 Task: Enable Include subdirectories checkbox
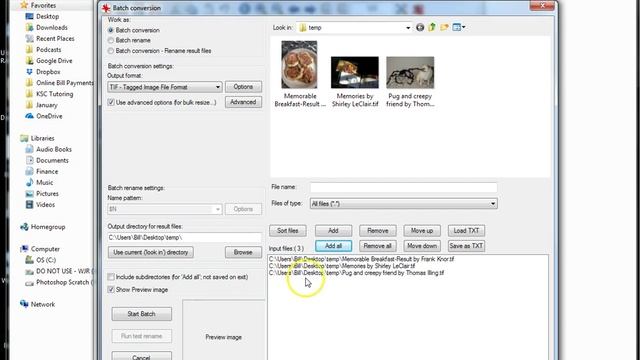point(111,277)
